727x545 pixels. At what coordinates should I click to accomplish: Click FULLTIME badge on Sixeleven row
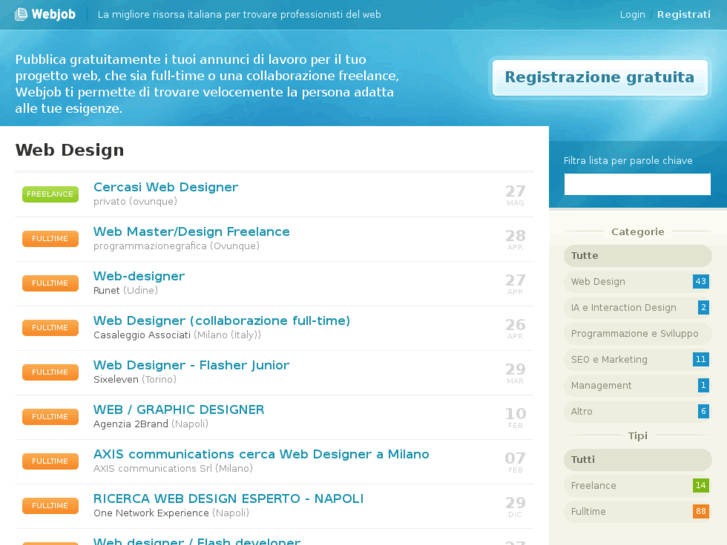[x=50, y=372]
